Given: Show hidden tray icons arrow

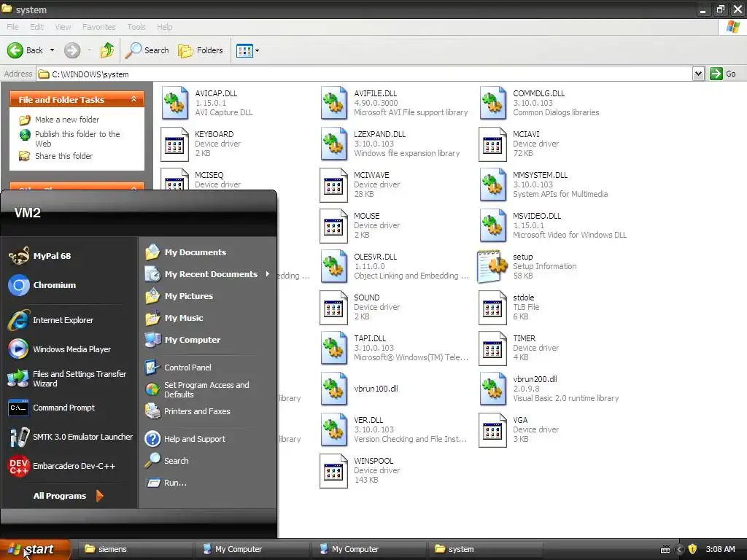Looking at the screenshot, I should coord(680,550).
